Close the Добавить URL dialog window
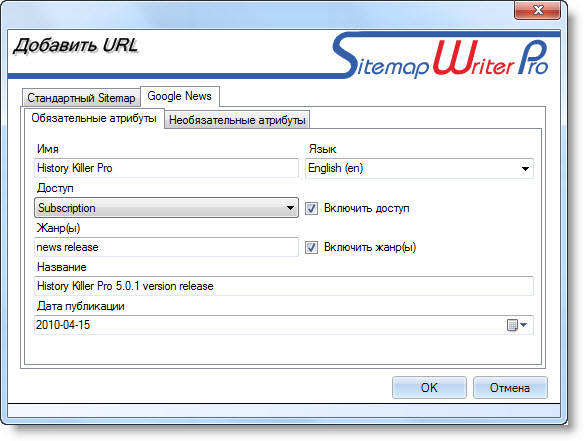Viewport: 584px width, 441px height. point(537,10)
